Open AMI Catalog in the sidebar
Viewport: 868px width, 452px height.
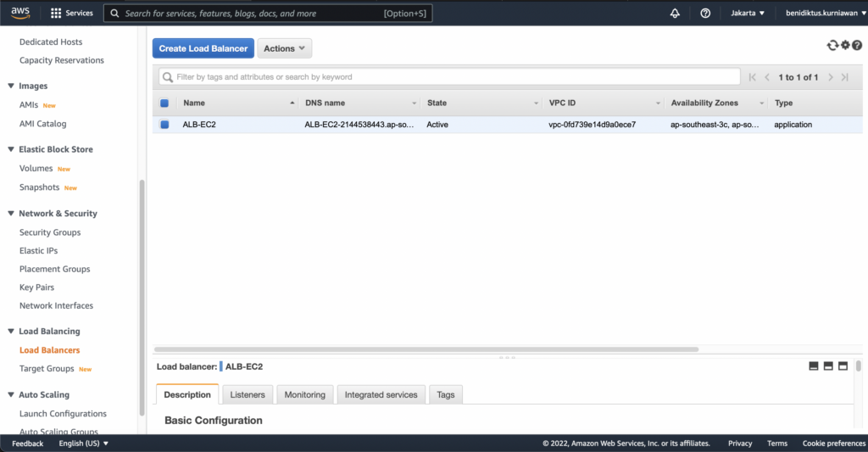[42, 124]
